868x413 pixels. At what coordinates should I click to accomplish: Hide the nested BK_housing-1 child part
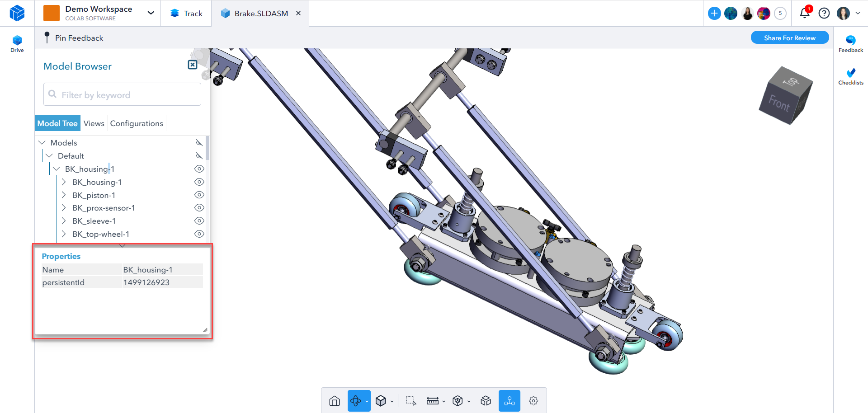coord(199,182)
